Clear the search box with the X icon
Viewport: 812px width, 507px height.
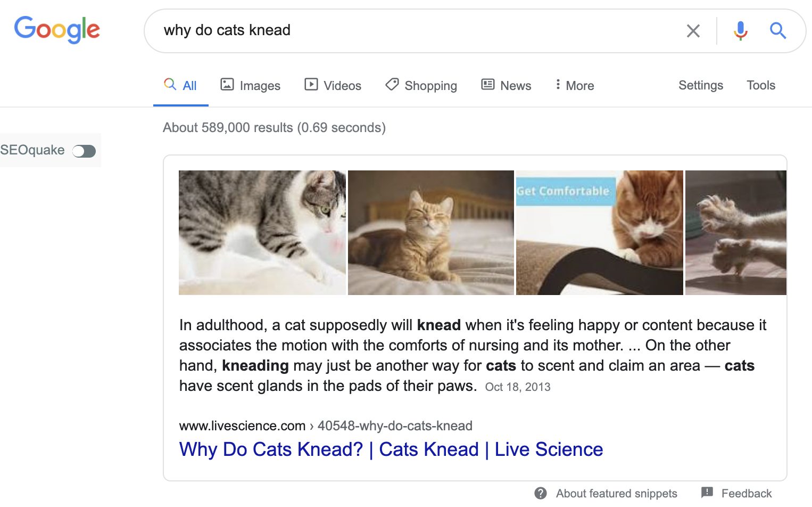click(x=693, y=31)
